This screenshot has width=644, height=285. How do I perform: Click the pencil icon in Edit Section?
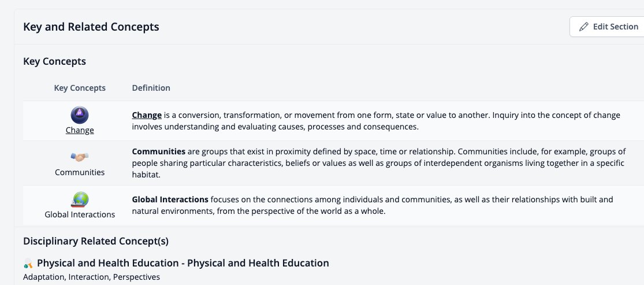point(583,27)
